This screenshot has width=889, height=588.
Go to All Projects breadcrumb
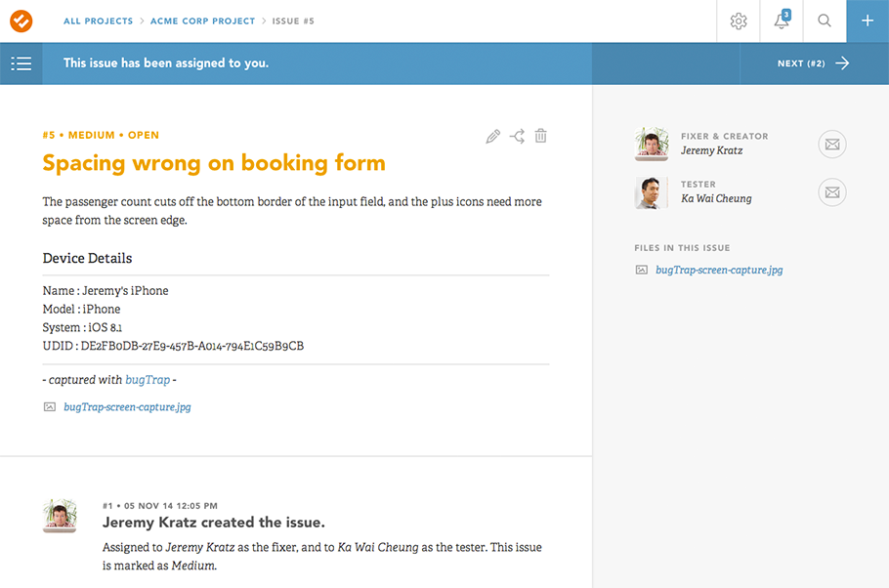pos(99,21)
